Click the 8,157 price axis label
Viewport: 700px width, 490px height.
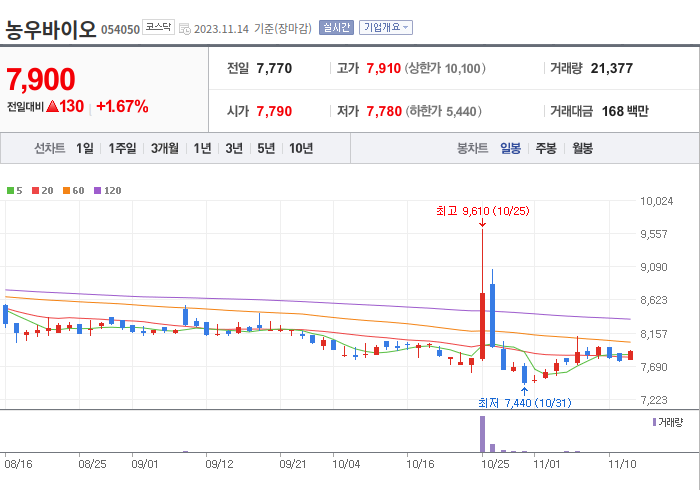(x=654, y=334)
